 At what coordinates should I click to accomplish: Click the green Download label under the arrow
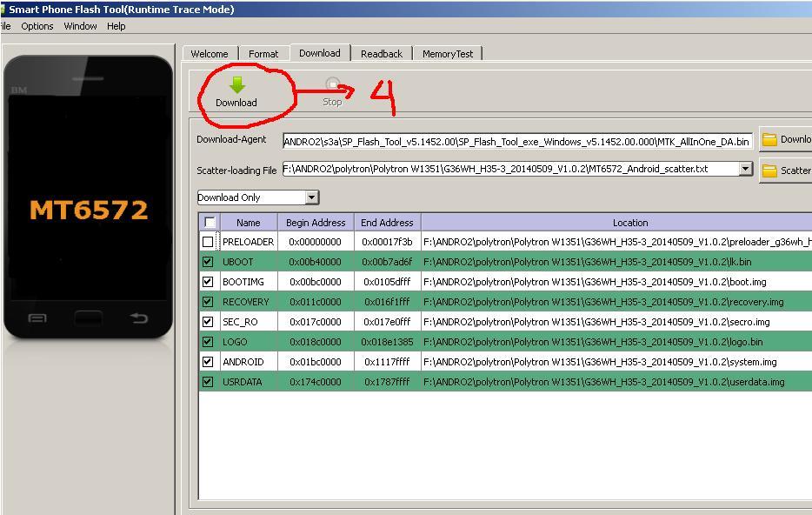[235, 103]
